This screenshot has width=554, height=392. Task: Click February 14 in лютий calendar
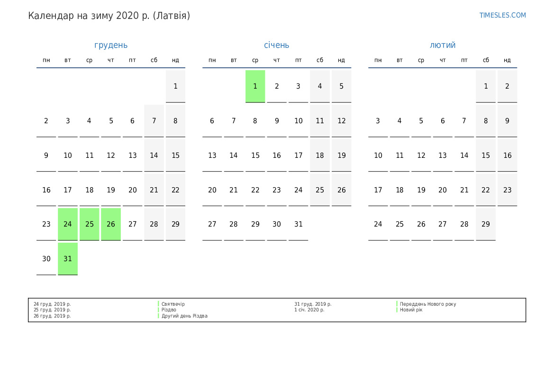(x=464, y=155)
